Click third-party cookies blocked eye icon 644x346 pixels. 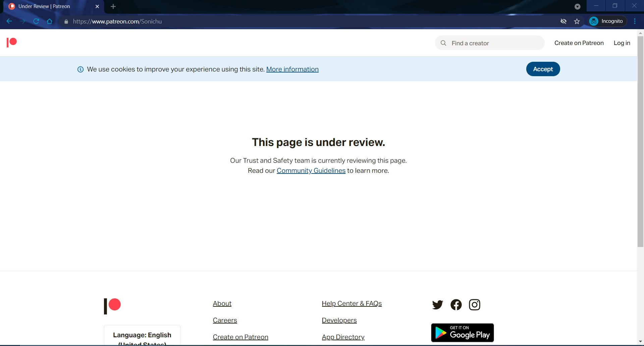tap(563, 21)
